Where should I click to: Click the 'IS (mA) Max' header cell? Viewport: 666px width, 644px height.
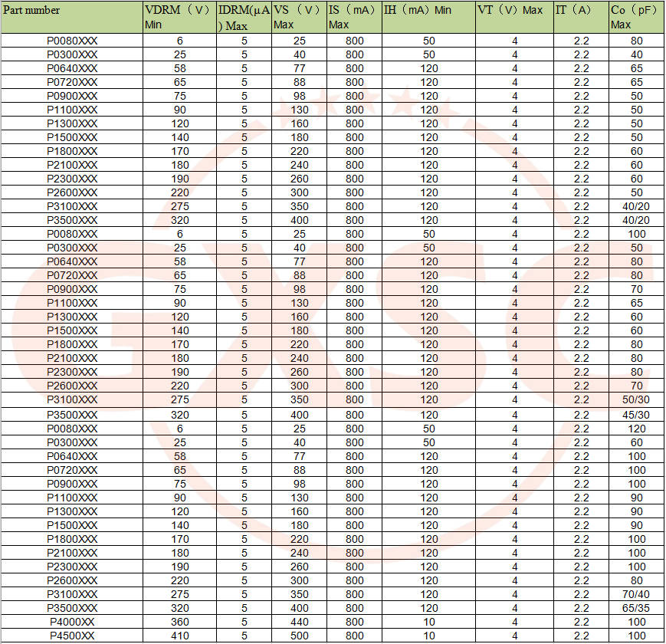point(354,17)
